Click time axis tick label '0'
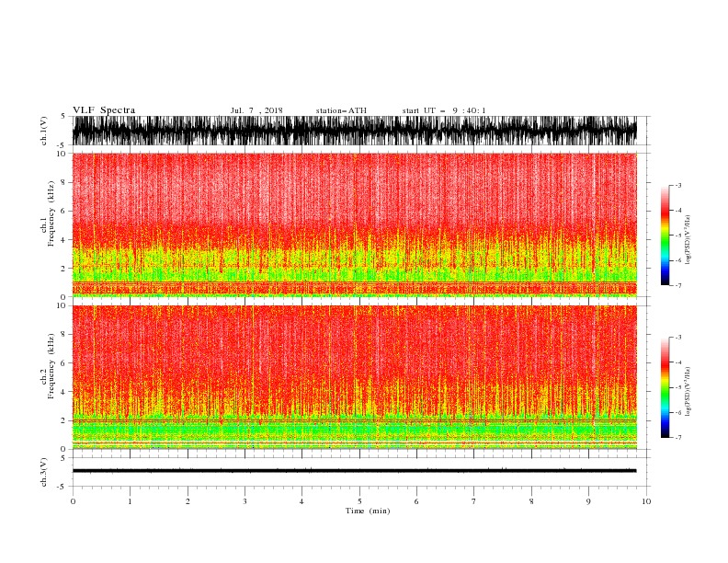The image size is (728, 563). pos(73,501)
